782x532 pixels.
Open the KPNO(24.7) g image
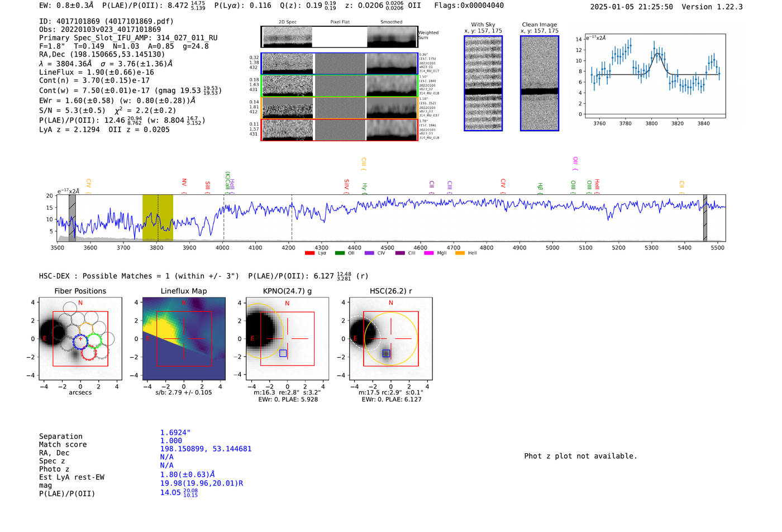click(x=287, y=339)
